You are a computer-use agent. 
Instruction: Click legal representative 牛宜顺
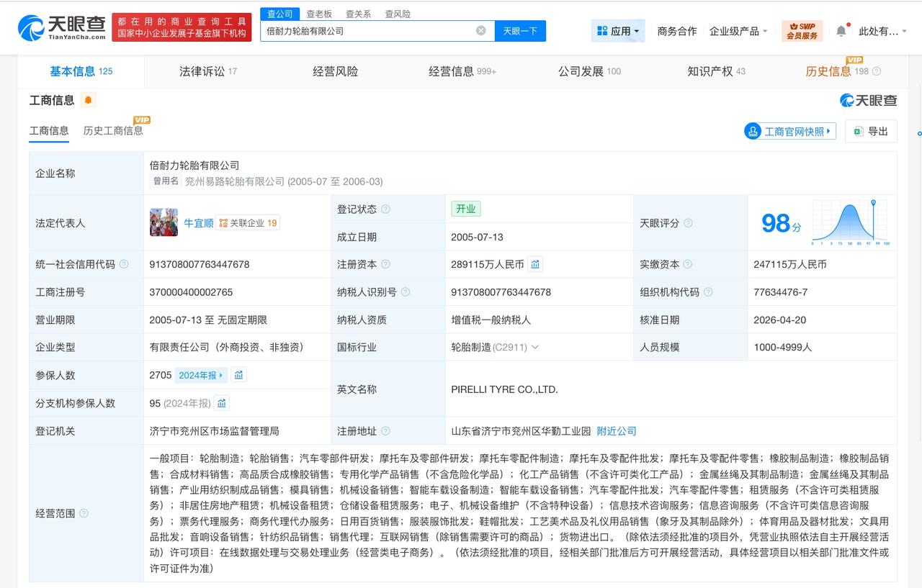click(198, 222)
